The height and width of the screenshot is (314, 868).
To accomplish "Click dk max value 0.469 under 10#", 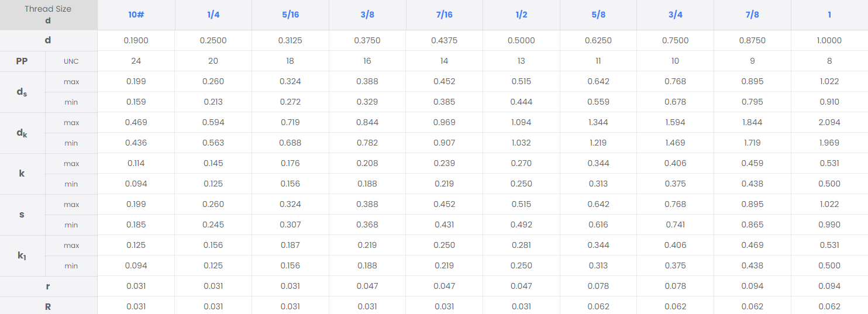I will click(136, 122).
